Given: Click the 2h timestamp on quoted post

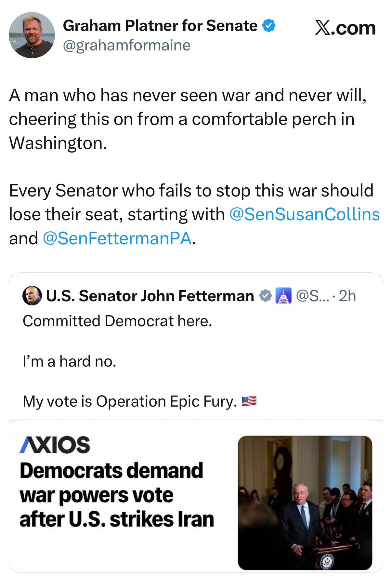Looking at the screenshot, I should tap(347, 296).
